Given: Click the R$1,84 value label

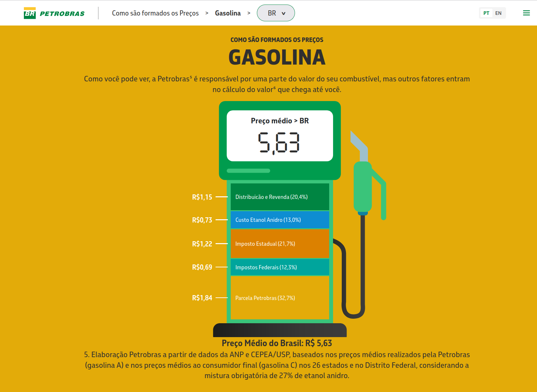Looking at the screenshot, I should (x=202, y=298).
